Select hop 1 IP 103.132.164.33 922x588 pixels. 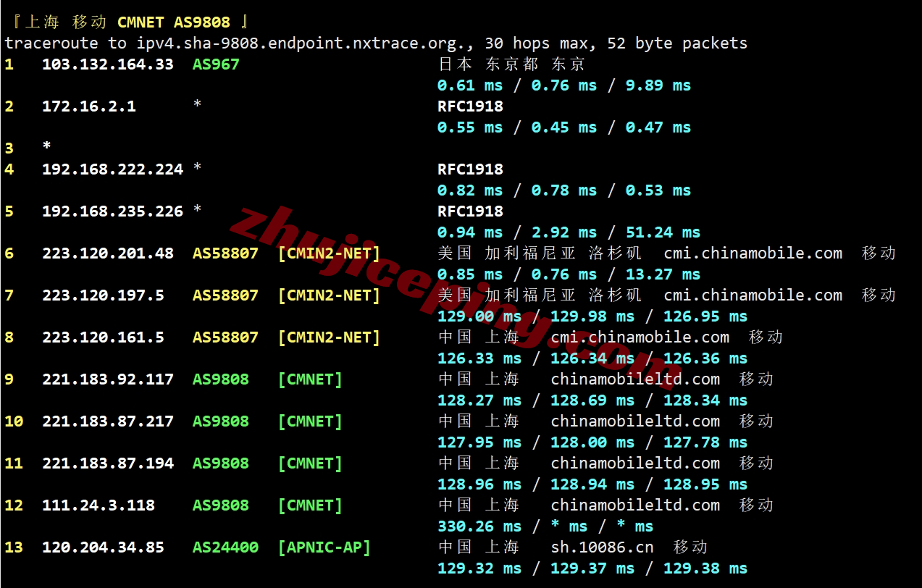[x=108, y=64]
